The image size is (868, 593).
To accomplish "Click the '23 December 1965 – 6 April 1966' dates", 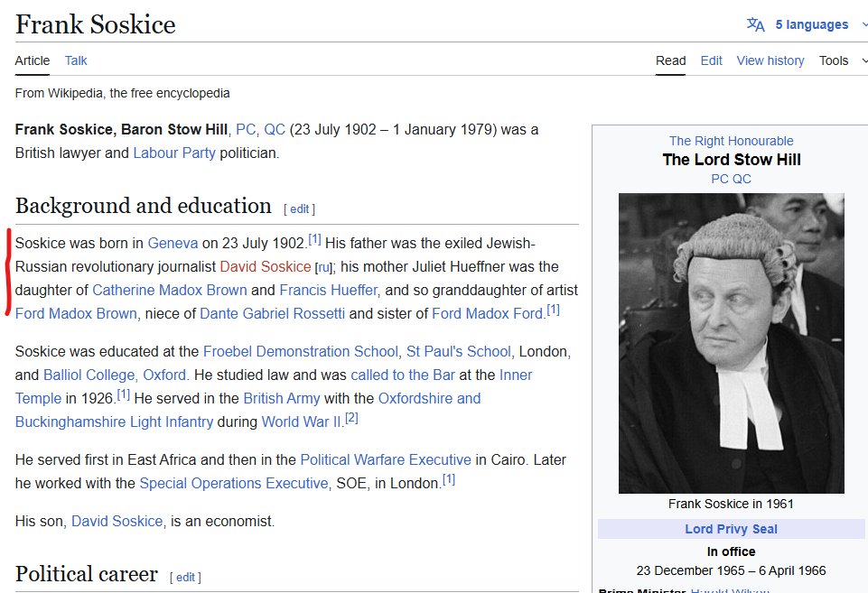I will click(731, 570).
